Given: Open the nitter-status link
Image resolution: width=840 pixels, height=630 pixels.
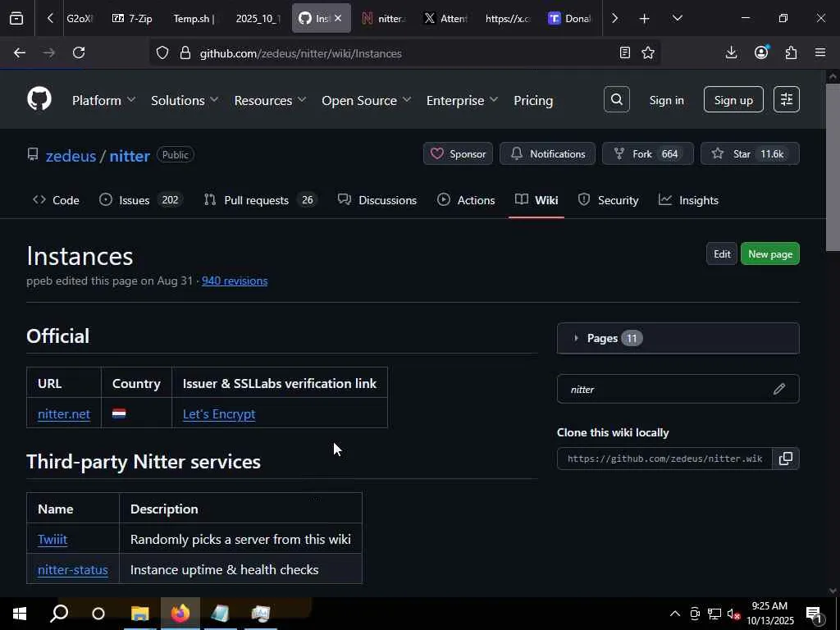Looking at the screenshot, I should [x=73, y=569].
